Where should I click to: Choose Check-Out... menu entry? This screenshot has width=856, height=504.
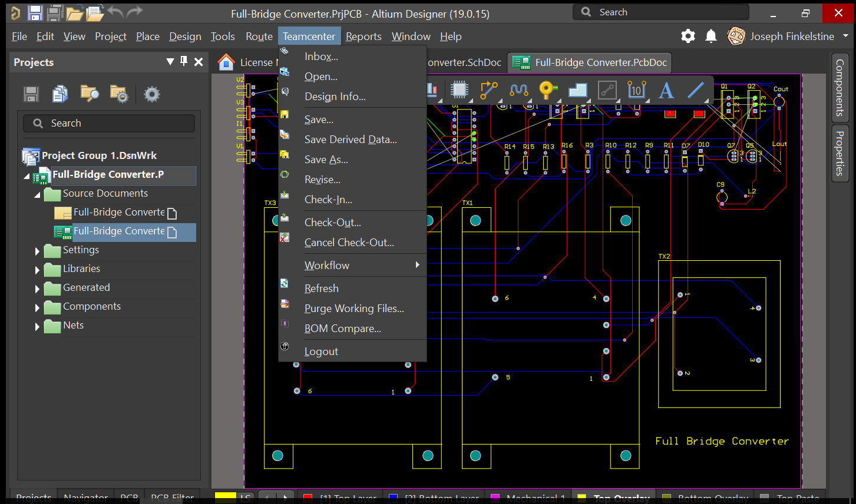pyautogui.click(x=352, y=223)
